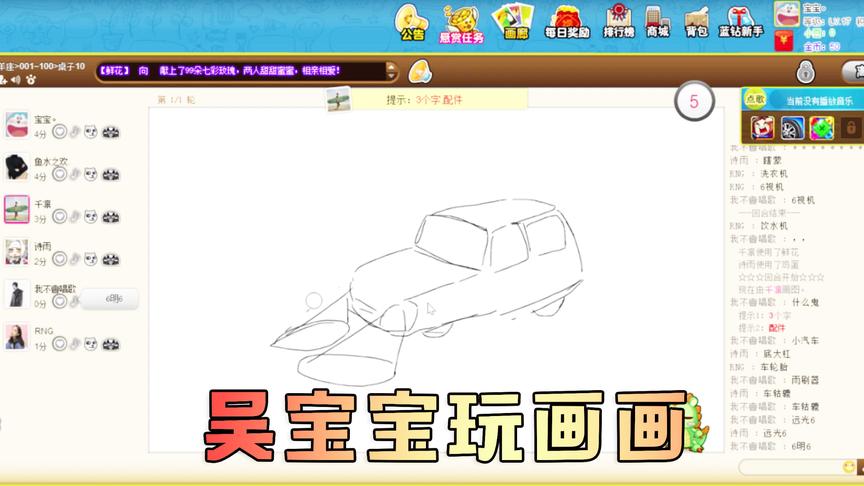The height and width of the screenshot is (486, 864).
Task: Click the 点歌 song request button
Action: tap(755, 99)
